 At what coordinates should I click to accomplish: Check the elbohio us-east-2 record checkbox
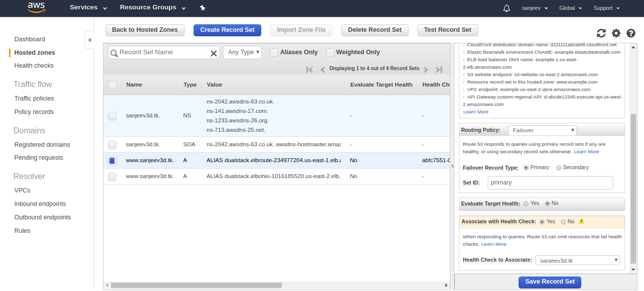(112, 177)
